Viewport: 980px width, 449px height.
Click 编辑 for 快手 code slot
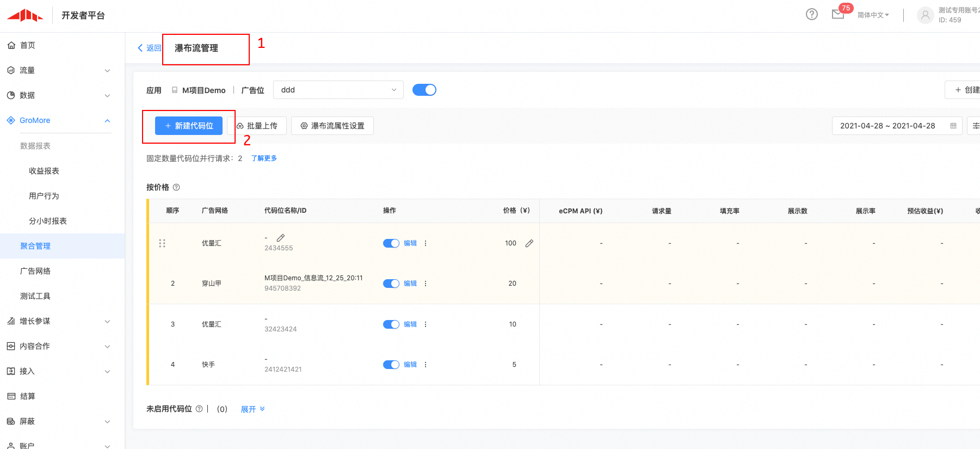410,365
